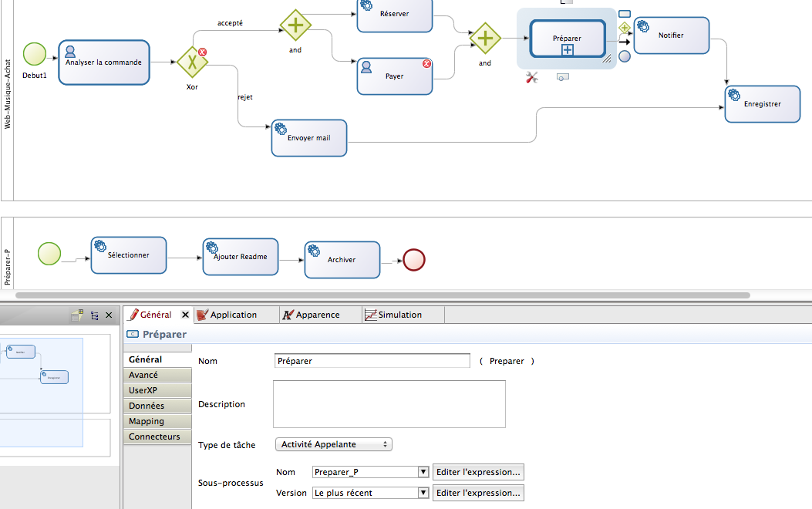Click the tree view icon in overview panel

[x=94, y=315]
